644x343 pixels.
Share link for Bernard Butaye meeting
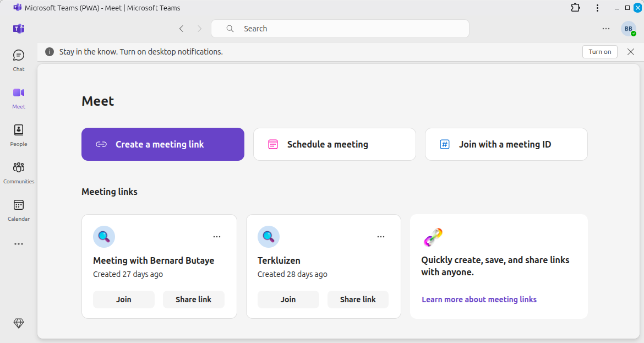click(x=193, y=300)
